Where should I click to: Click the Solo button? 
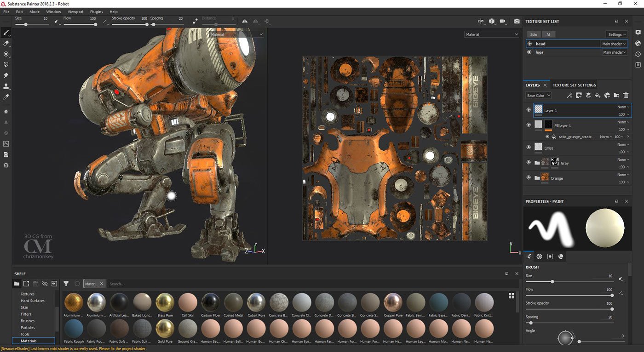pos(534,34)
